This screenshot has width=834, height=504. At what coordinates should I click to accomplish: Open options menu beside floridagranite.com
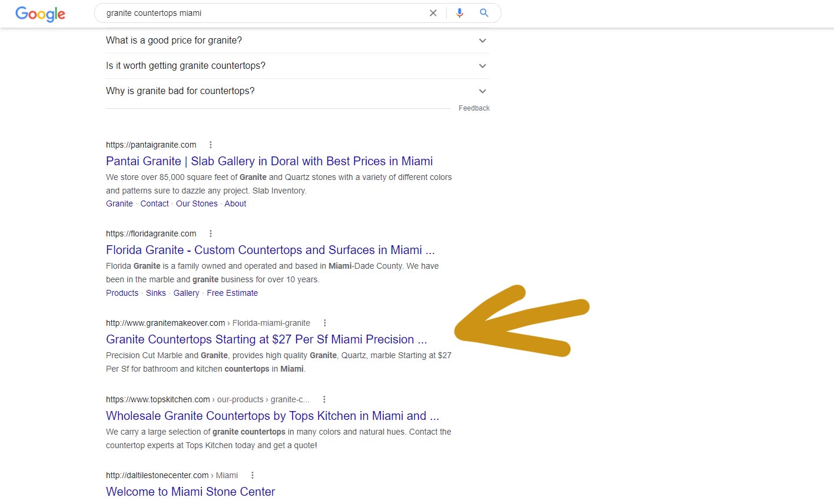[x=211, y=233]
